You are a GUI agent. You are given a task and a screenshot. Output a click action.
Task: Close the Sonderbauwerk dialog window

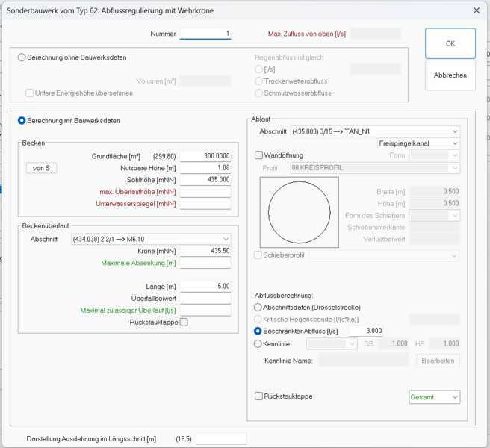point(477,10)
